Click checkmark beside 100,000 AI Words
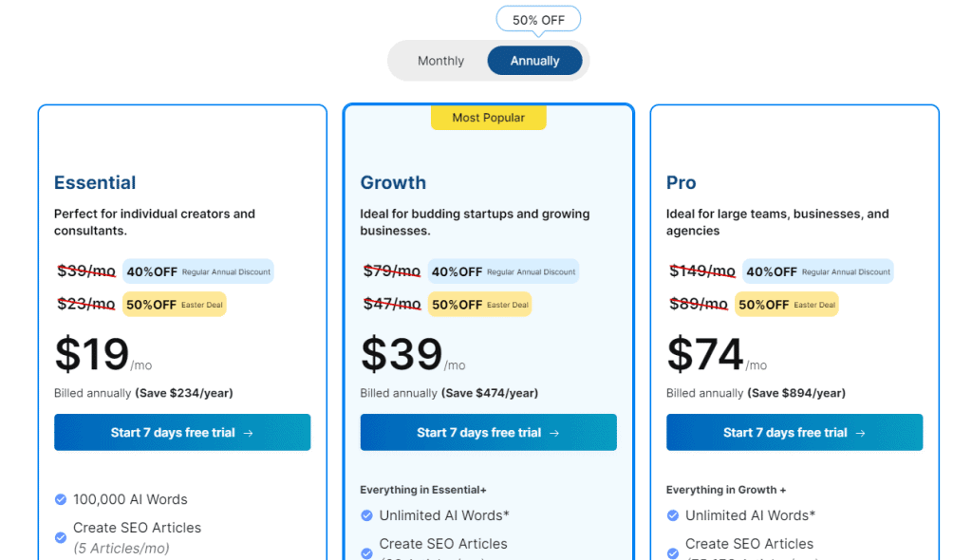 pyautogui.click(x=61, y=499)
